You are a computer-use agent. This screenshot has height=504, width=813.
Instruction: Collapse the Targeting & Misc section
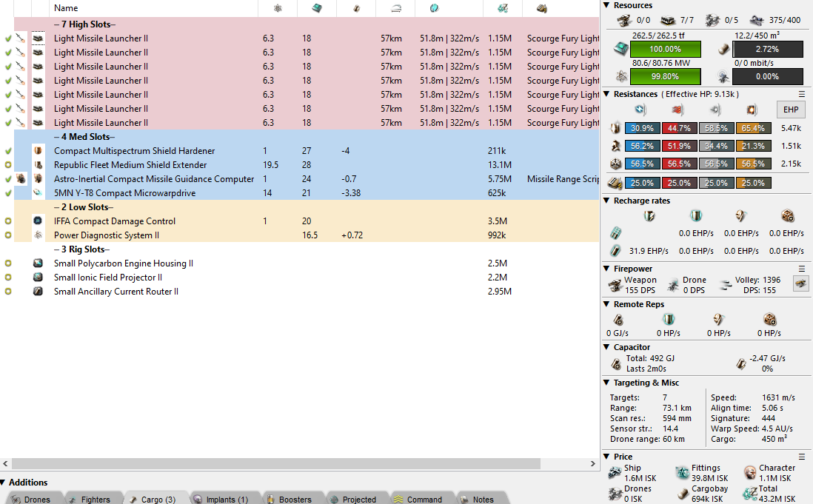click(606, 383)
